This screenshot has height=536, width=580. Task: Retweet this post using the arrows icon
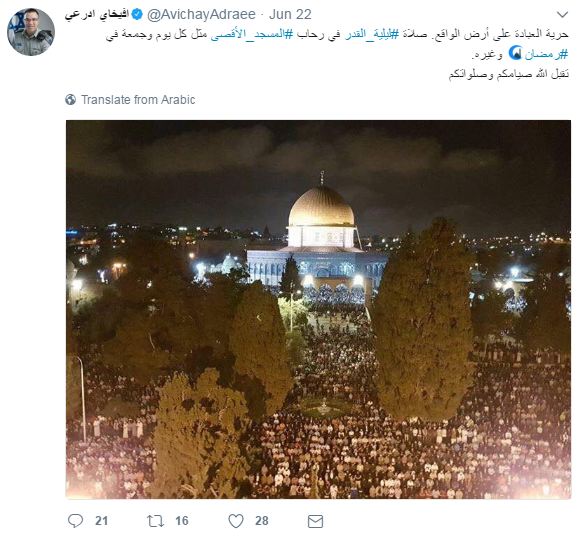155,521
